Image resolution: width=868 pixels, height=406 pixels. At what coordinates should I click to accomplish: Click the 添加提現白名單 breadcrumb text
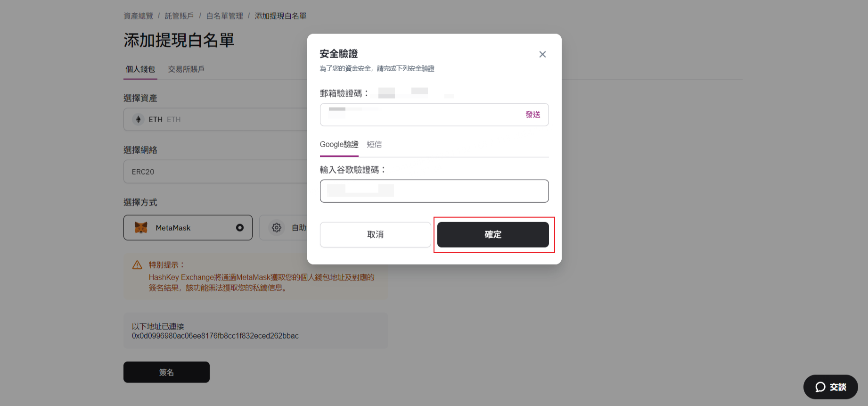coord(280,16)
